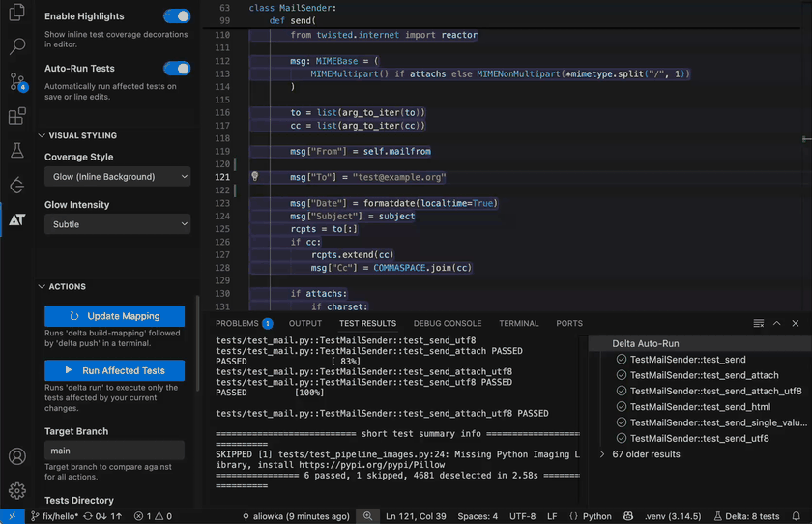
Task: Click Ln 121, Col 39 go to line
Action: [416, 516]
